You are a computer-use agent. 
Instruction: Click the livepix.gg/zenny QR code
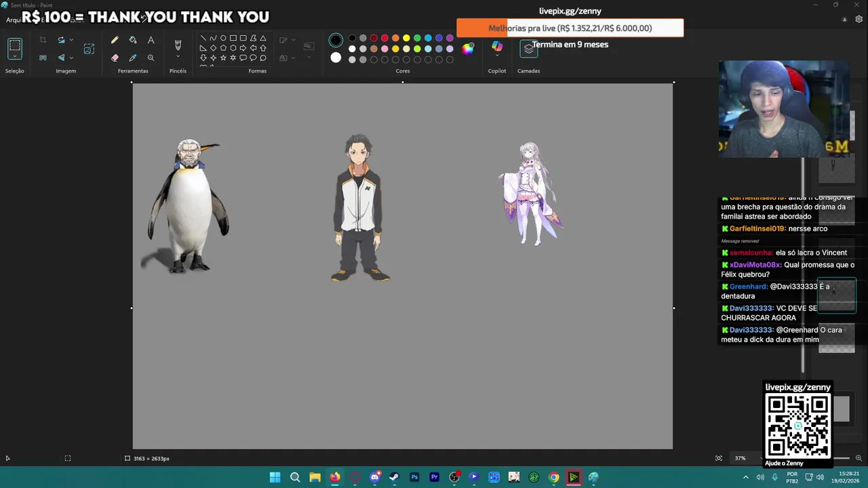point(798,426)
